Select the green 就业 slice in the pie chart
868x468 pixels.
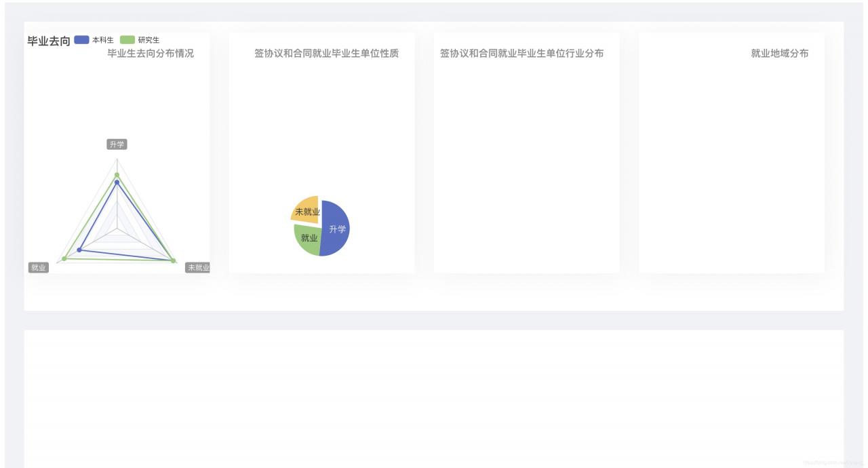coord(310,238)
